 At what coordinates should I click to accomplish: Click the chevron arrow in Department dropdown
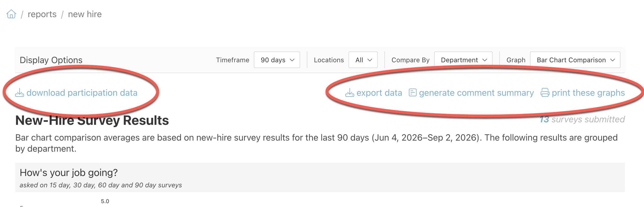click(x=485, y=60)
